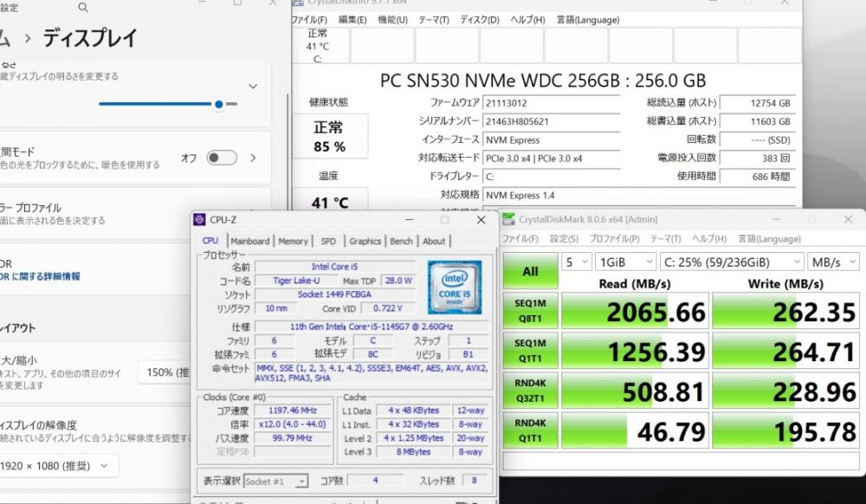Close the CPU-Z window
This screenshot has width=866, height=504.
481,220
